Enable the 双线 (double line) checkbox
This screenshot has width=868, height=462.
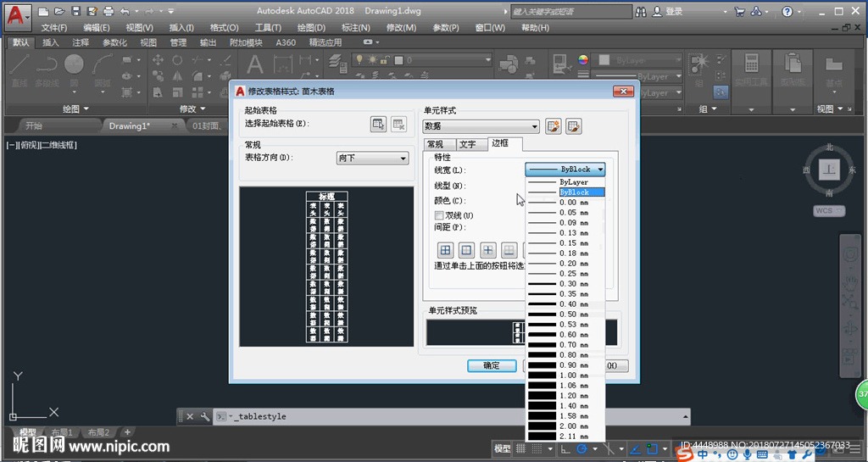pyautogui.click(x=439, y=215)
